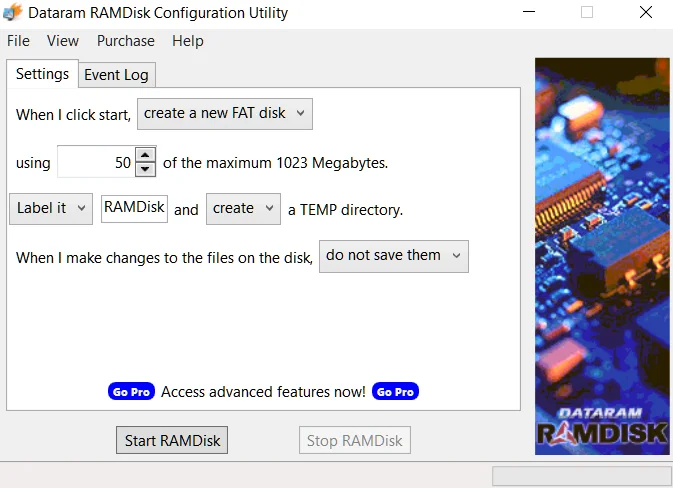The height and width of the screenshot is (488, 673).
Task: Click the 'When I click start,' label
Action: tap(73, 115)
